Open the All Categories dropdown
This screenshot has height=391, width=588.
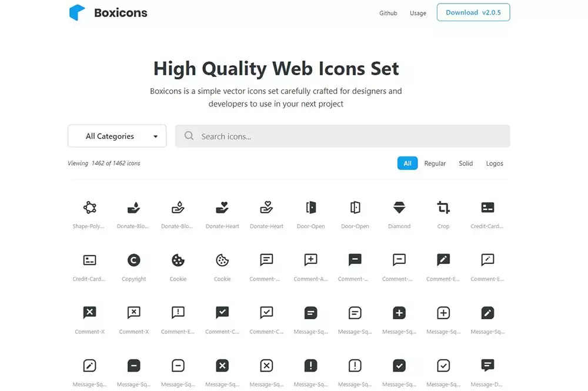[117, 136]
